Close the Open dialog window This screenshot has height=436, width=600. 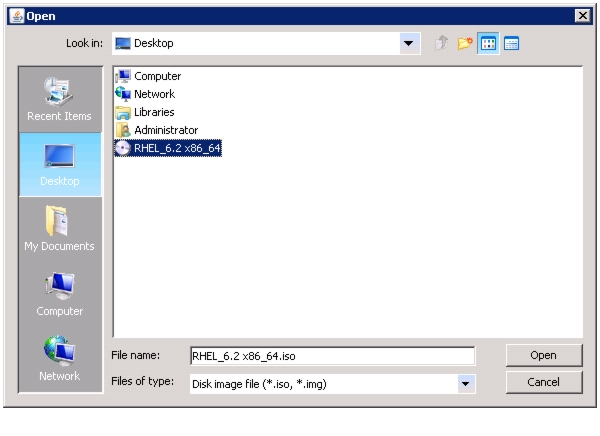tap(583, 16)
